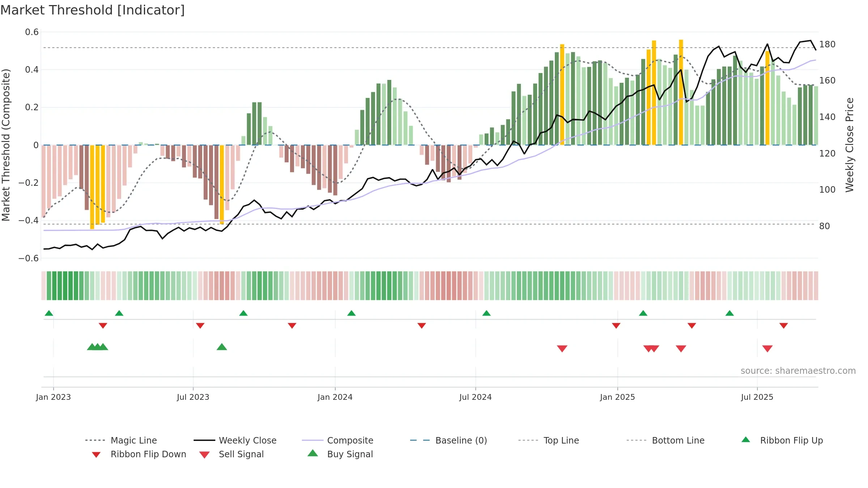Click the yellow bar near October 2024
The width and height of the screenshot is (868, 488).
562,94
